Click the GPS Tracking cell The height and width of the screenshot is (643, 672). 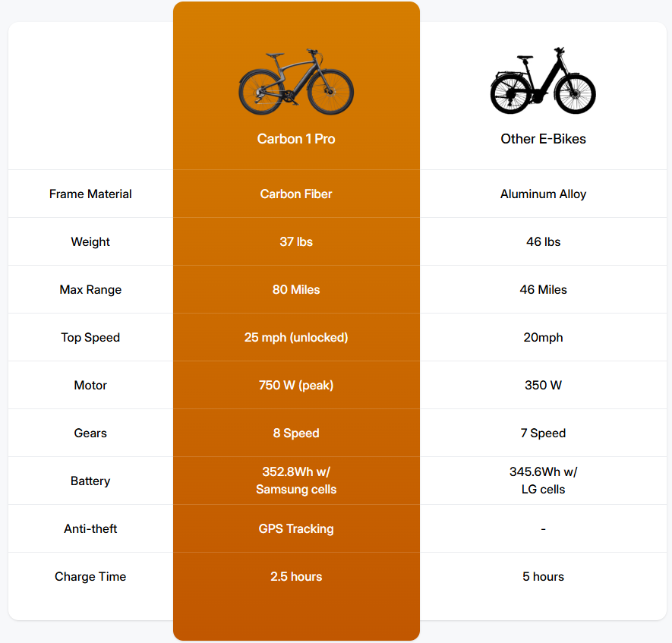296,529
